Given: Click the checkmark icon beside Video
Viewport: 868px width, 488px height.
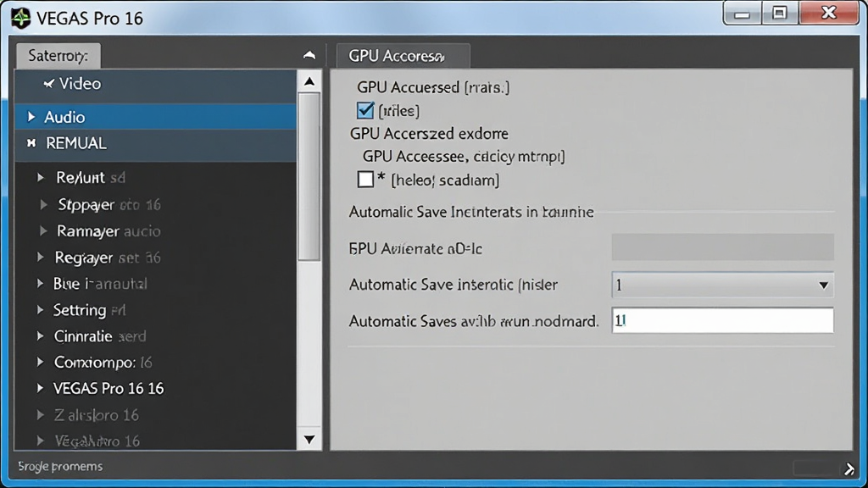Looking at the screenshot, I should coord(49,84).
